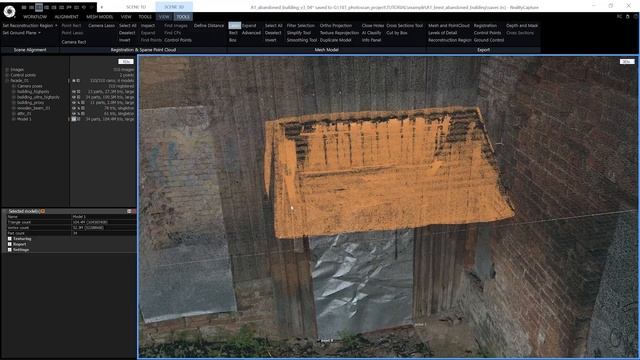Click the Camera Lasso tool

click(x=101, y=25)
